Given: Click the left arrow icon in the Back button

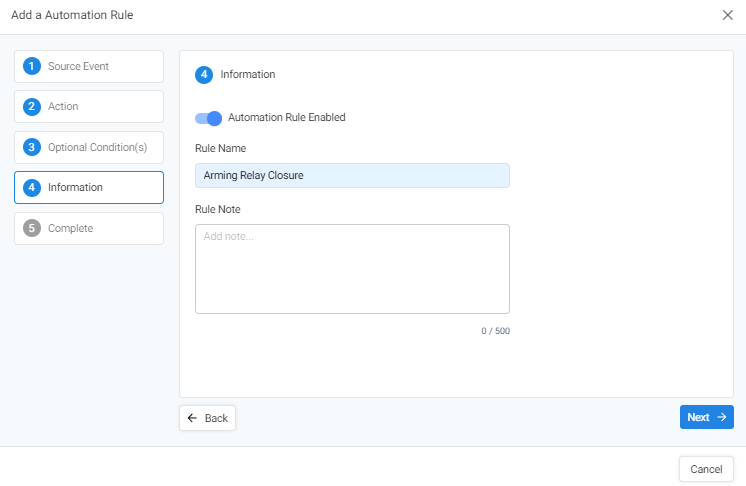Looking at the screenshot, I should point(192,418).
